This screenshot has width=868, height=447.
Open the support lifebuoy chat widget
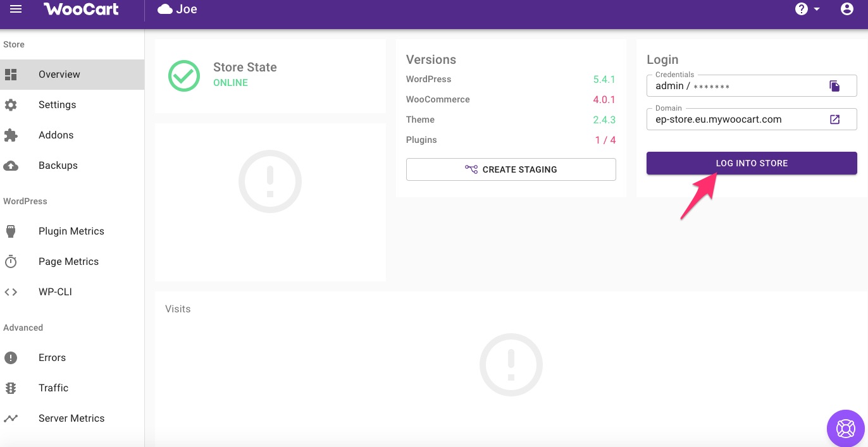[x=846, y=428]
